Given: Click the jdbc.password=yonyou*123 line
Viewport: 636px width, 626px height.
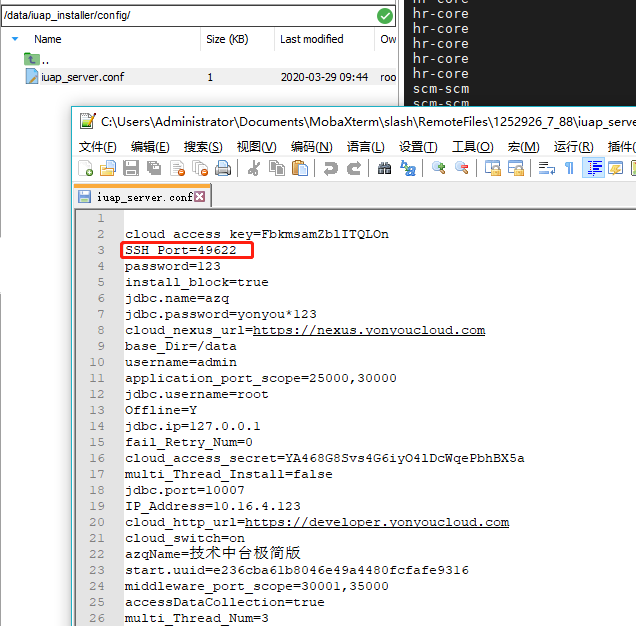Looking at the screenshot, I should (x=221, y=314).
